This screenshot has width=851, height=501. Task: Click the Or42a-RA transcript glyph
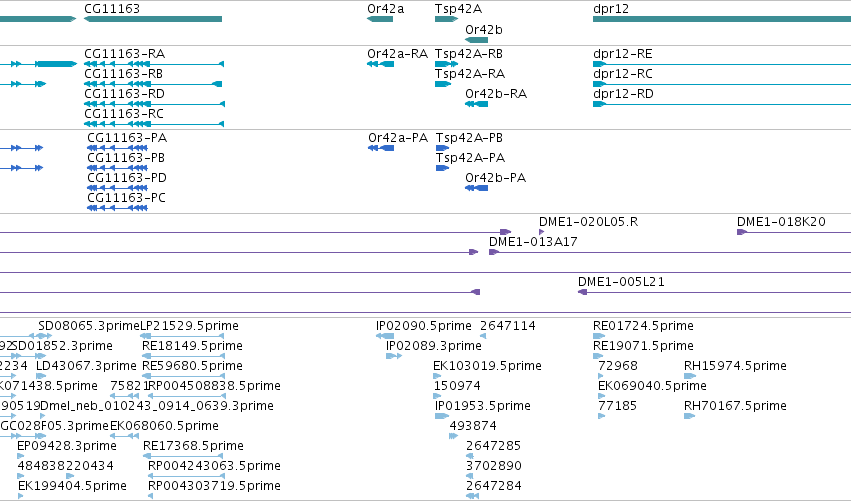380,64
